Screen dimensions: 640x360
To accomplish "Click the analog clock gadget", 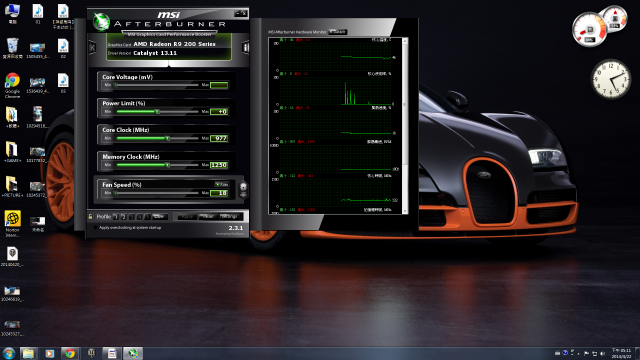I will (x=611, y=79).
